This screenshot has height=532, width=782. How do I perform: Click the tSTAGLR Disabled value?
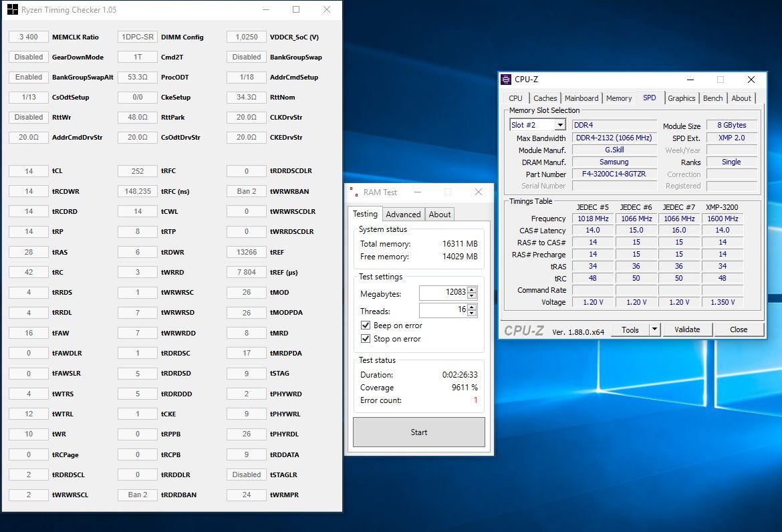click(247, 475)
